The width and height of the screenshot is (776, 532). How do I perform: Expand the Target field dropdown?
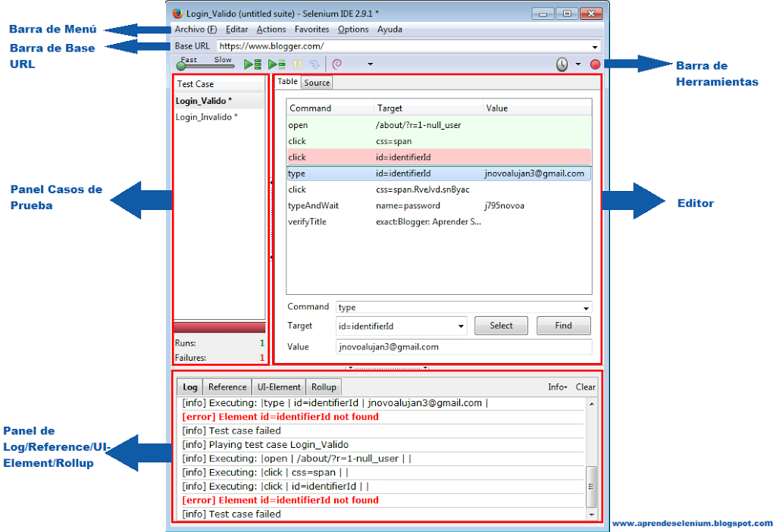461,327
